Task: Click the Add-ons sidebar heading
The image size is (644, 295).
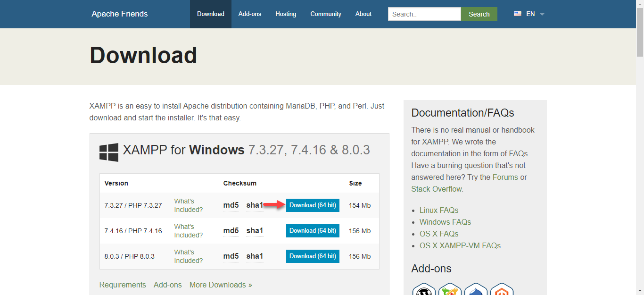Action: point(431,269)
